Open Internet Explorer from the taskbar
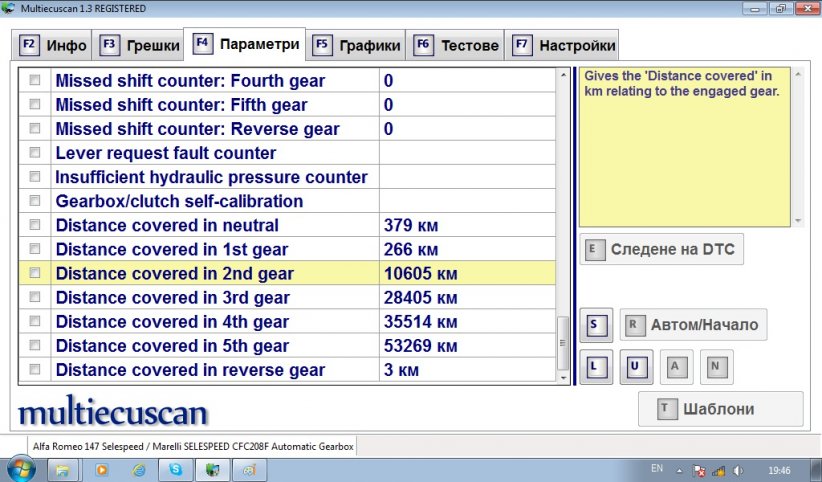This screenshot has width=822, height=482. coord(138,468)
